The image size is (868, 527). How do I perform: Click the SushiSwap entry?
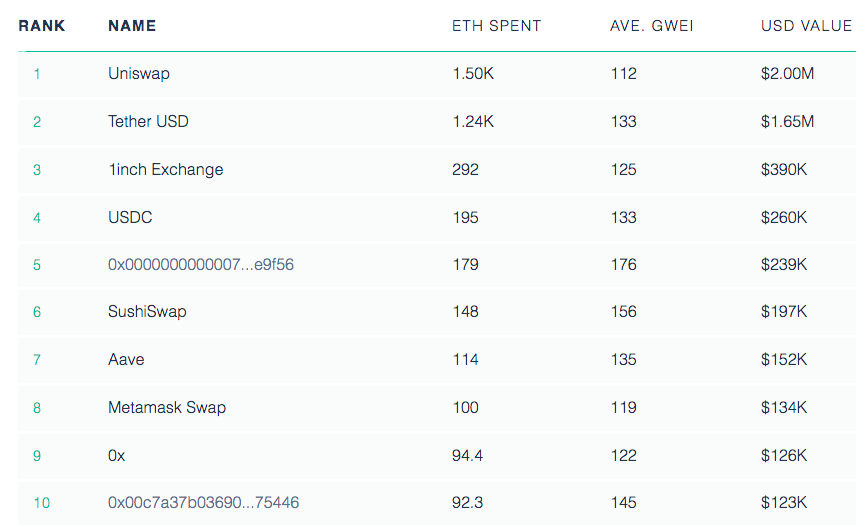[147, 312]
